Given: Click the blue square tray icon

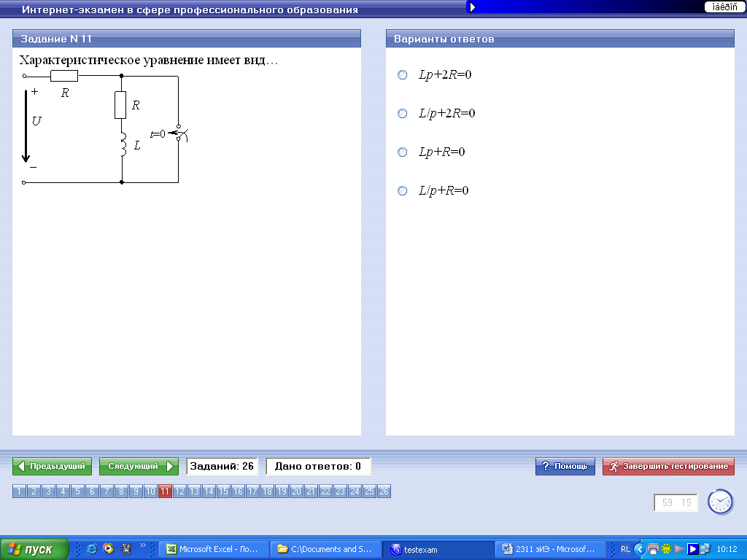Looking at the screenshot, I should 693,549.
